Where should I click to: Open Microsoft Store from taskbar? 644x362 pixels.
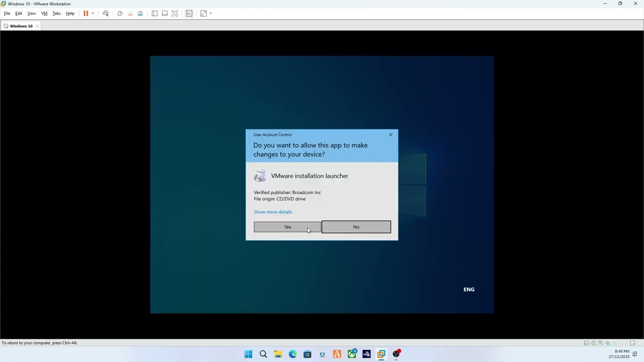point(307,354)
